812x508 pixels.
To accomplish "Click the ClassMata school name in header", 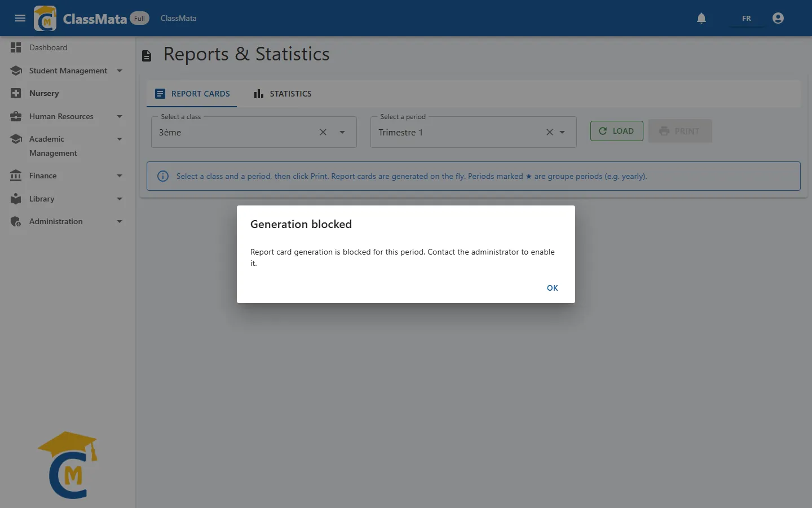I will [x=178, y=18].
